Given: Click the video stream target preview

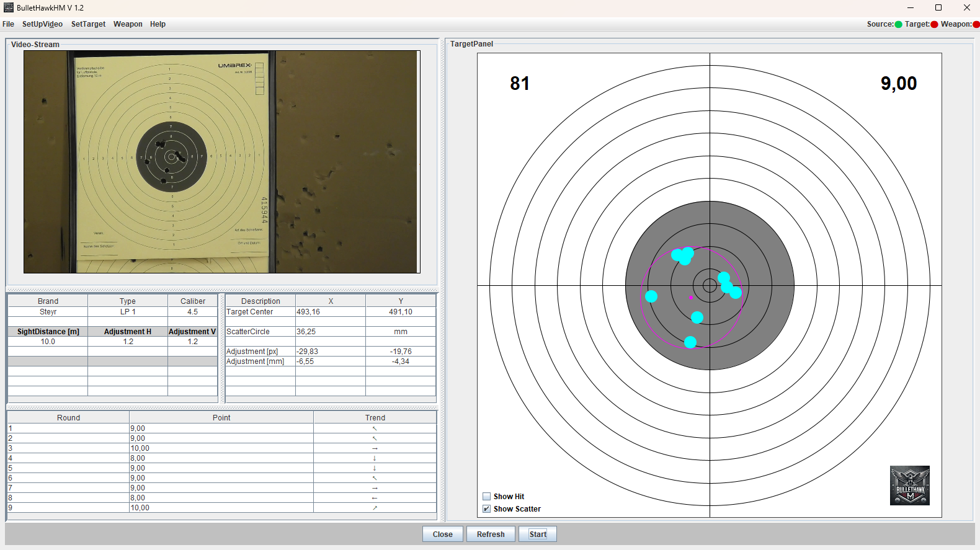Looking at the screenshot, I should pos(221,162).
